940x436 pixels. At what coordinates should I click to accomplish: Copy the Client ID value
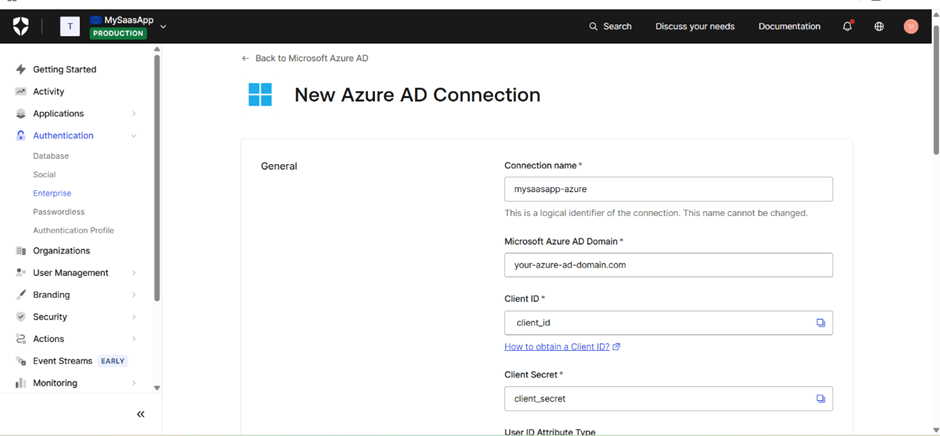tap(820, 323)
